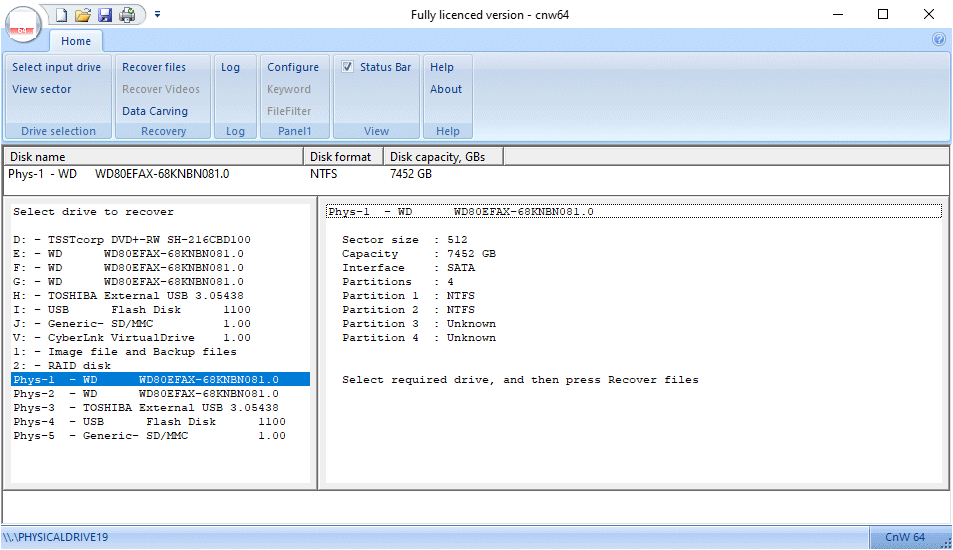The height and width of the screenshot is (550, 953).
Task: Click View sector in ribbon
Action: [x=41, y=89]
